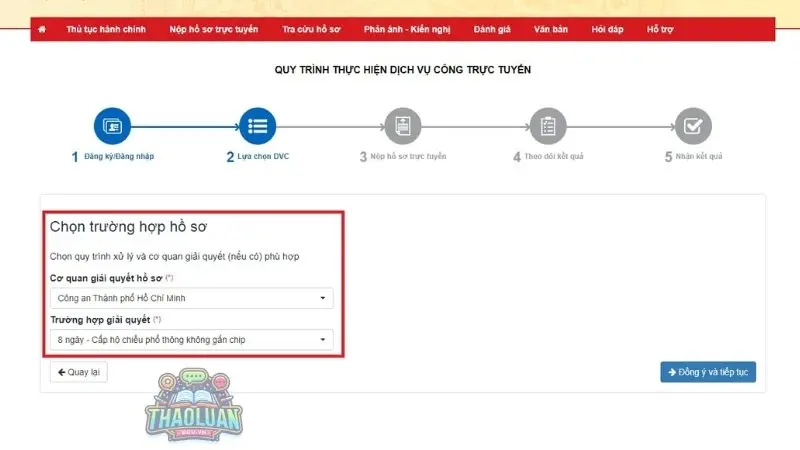Viewport: 800px width, 450px height.
Task: Click step 2 Lựa chọn DVC list icon
Action: 258,126
